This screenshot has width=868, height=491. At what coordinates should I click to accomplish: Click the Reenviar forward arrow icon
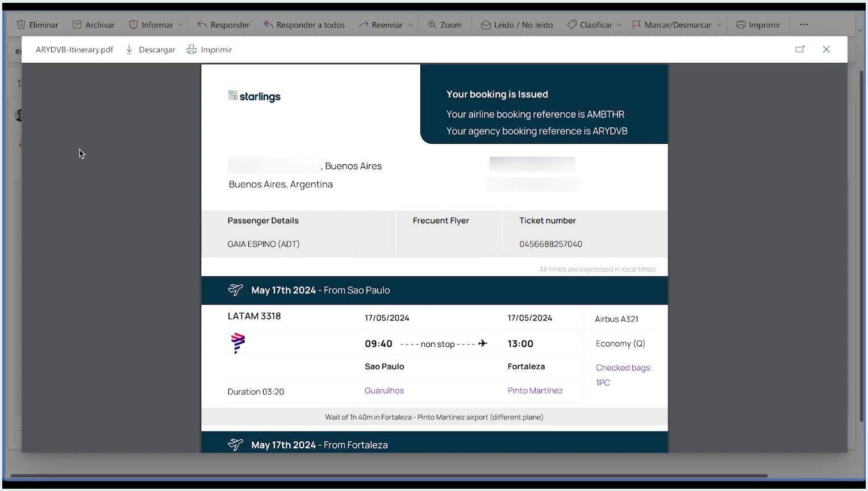tap(364, 25)
